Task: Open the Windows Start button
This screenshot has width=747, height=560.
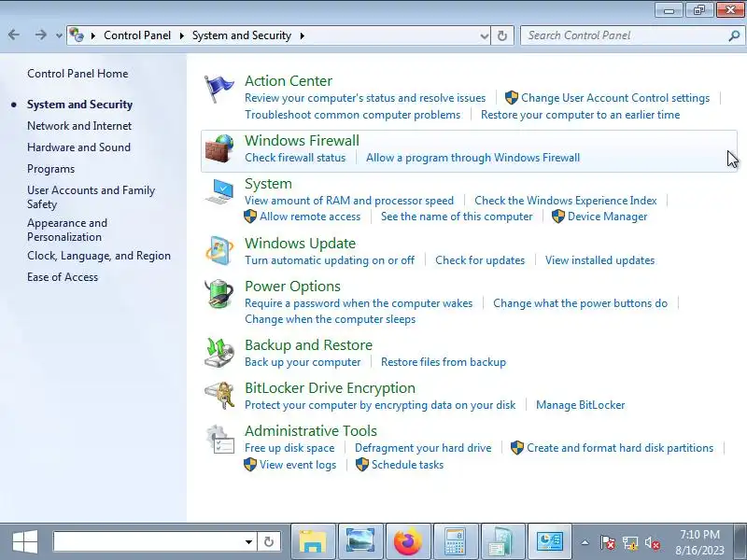Action: pos(25,542)
